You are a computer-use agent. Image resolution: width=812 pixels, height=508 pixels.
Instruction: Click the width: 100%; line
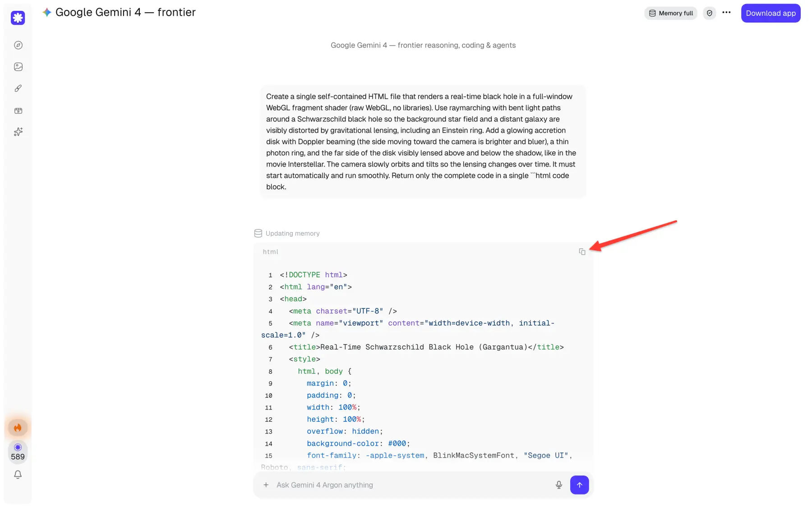click(x=334, y=407)
